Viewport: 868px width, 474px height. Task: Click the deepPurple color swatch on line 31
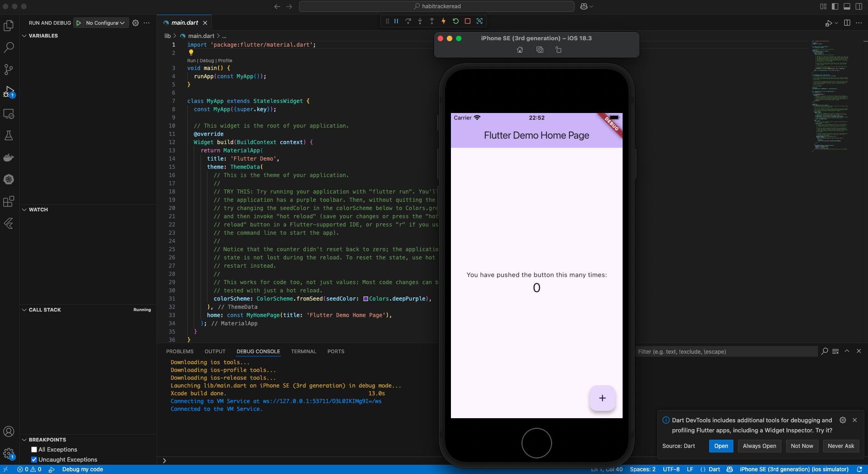point(366,298)
